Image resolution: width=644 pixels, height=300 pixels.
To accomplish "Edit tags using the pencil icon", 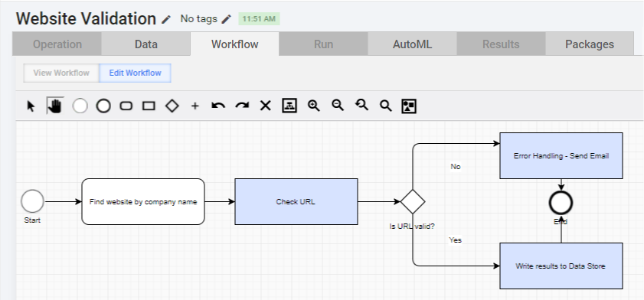I will click(227, 19).
